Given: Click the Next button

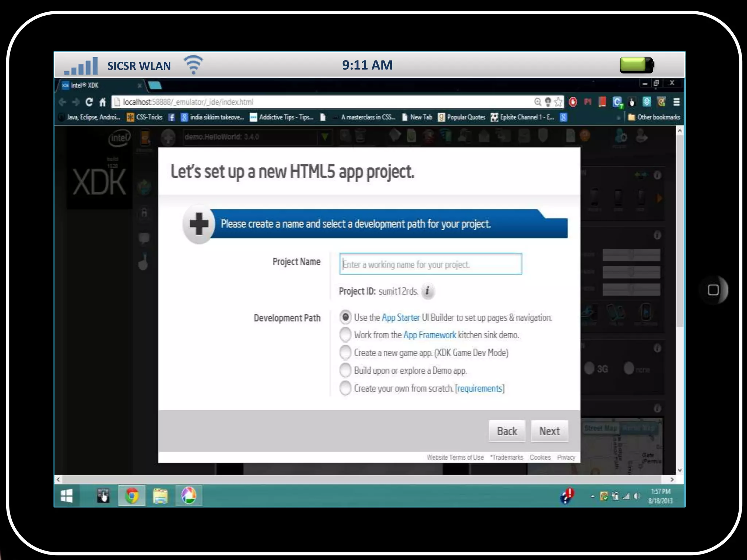Looking at the screenshot, I should [549, 431].
